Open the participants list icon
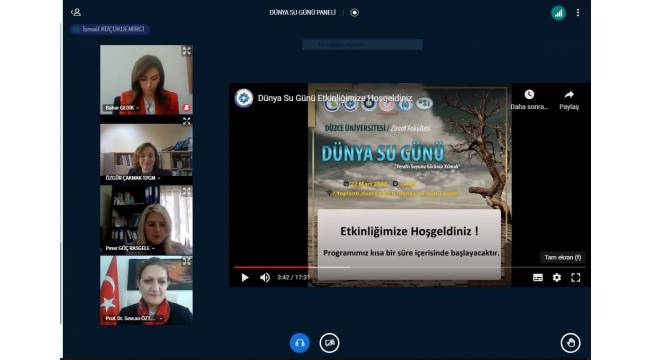Screen dimensions: 650x360 (76, 12)
